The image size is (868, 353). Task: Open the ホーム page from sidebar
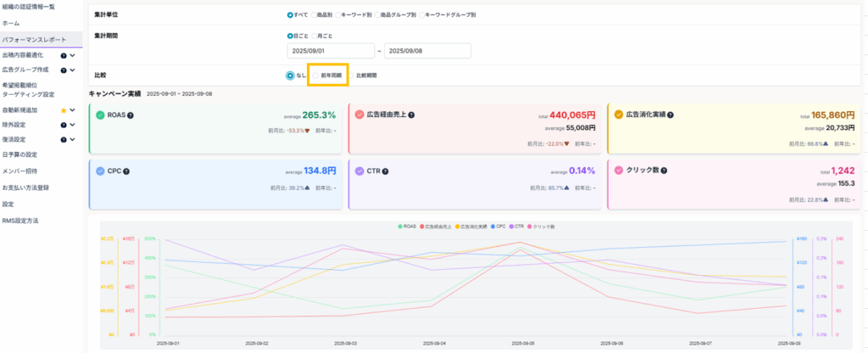point(11,23)
